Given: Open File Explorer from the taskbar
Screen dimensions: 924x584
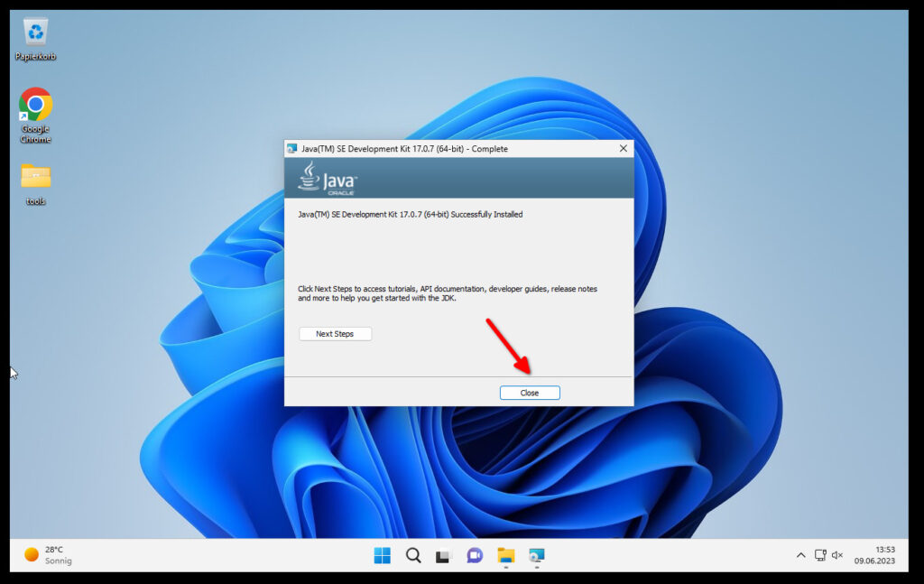Looking at the screenshot, I should (505, 555).
